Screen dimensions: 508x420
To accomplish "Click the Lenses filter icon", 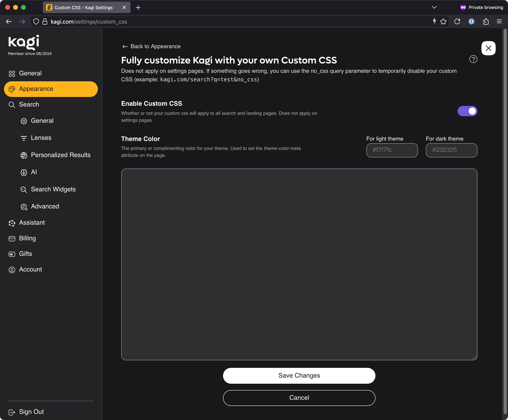I will click(24, 138).
